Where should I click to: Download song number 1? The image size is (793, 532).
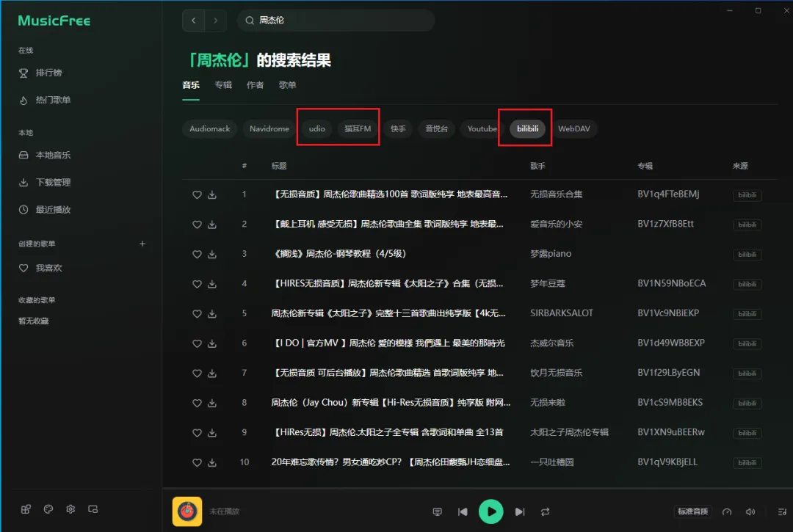212,194
